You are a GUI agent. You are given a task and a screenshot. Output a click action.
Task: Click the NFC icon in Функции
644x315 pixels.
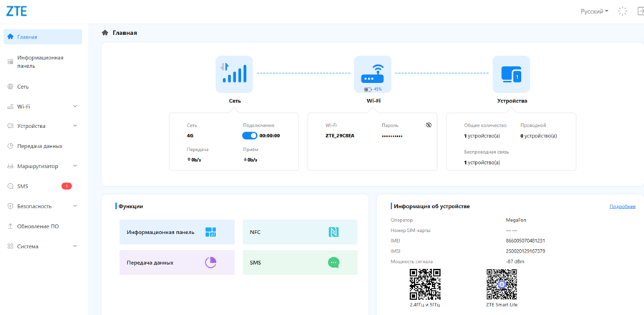[333, 232]
